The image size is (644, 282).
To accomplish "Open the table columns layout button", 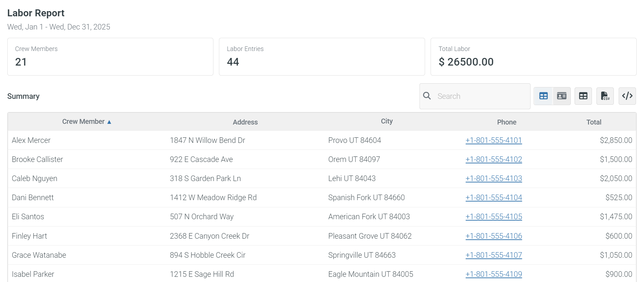I will pos(583,96).
